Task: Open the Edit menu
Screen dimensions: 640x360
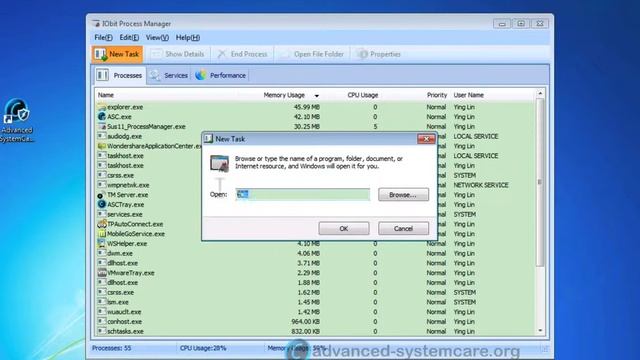Action: point(129,38)
